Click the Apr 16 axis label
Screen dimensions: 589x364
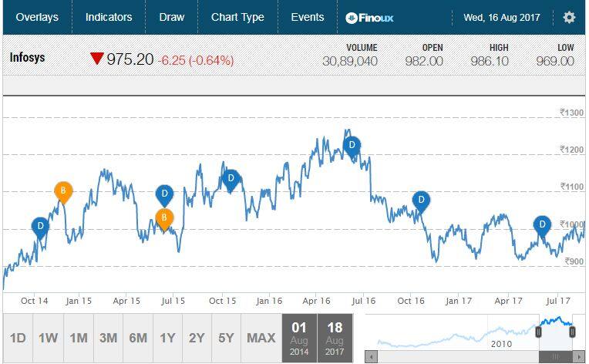click(x=316, y=301)
